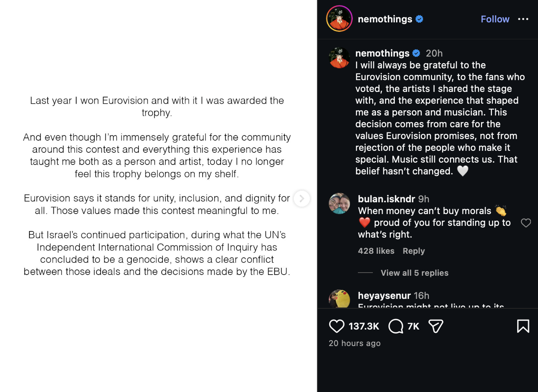
Task: Share the post using the paper plane icon
Action: 435,326
